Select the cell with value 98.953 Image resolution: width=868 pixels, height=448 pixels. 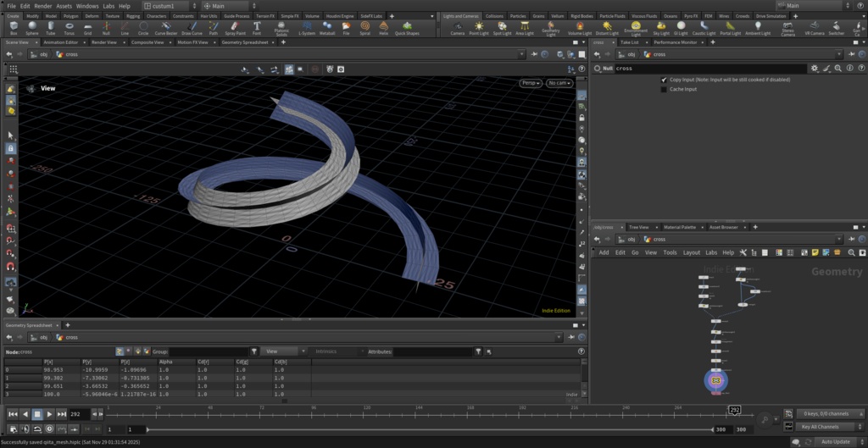61,369
